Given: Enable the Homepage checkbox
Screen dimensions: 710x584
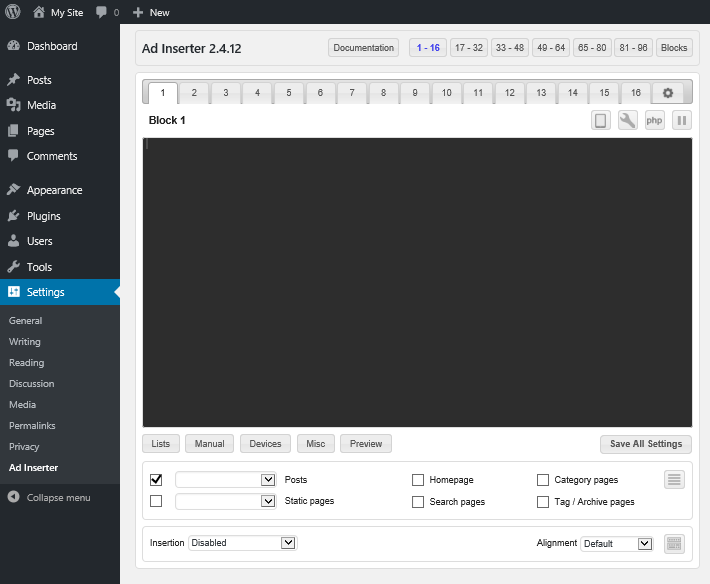Looking at the screenshot, I should click(418, 480).
